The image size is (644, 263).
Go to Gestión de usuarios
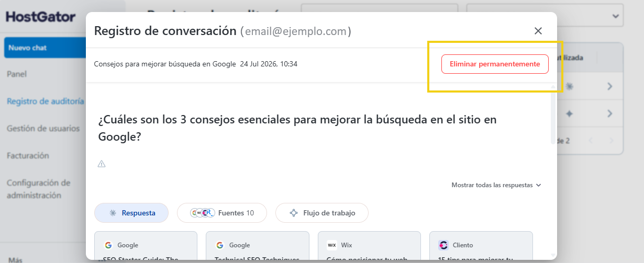coord(43,128)
